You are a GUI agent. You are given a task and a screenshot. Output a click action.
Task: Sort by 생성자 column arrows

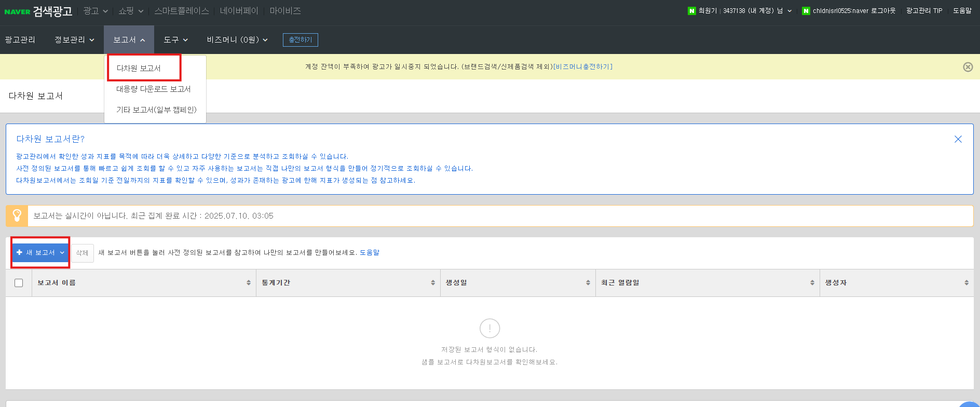(967, 283)
